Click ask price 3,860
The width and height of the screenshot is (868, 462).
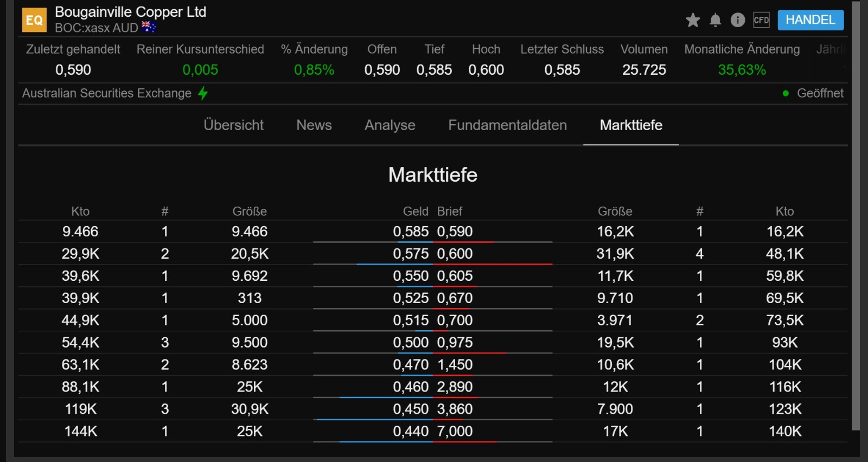(x=455, y=409)
